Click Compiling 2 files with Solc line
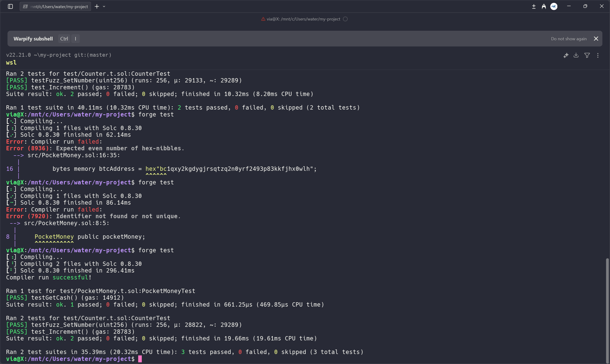The width and height of the screenshot is (610, 364). [81, 264]
